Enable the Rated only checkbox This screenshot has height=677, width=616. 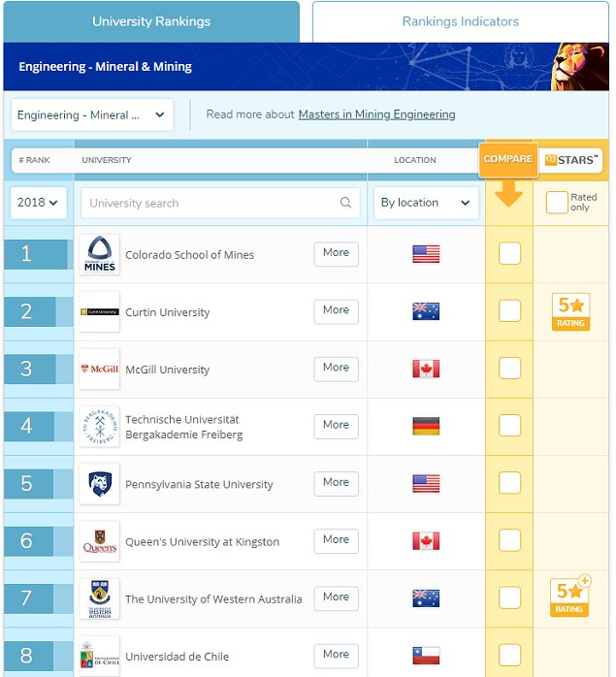[x=557, y=202]
